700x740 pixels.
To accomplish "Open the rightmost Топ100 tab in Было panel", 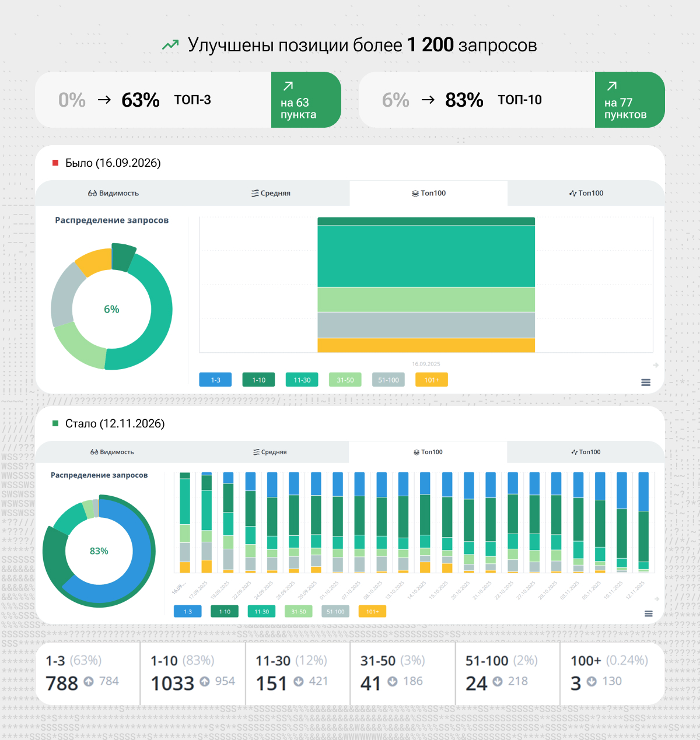I will coord(586,193).
